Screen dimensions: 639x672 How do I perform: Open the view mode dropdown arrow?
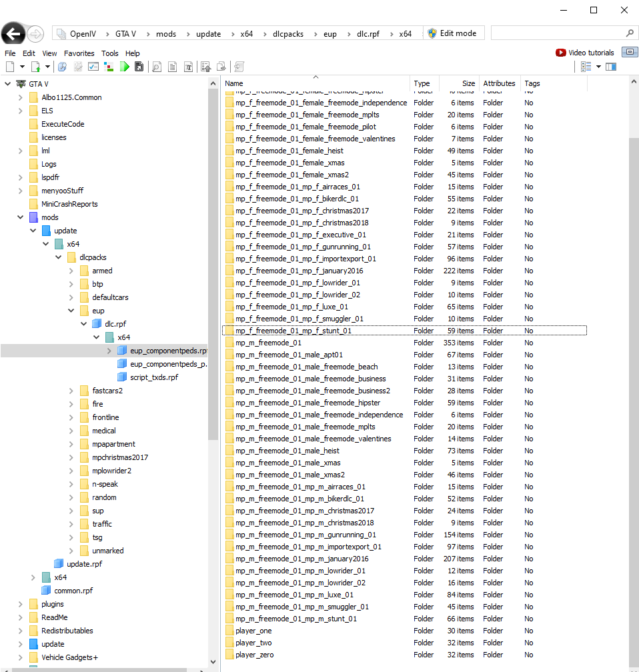click(598, 67)
